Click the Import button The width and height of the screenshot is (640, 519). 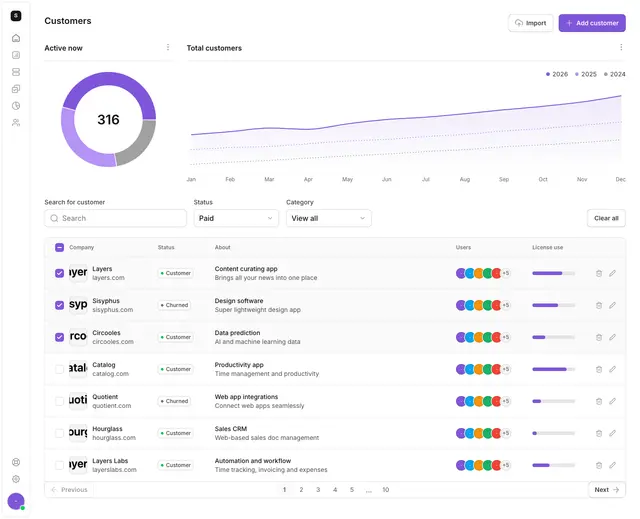(531, 23)
